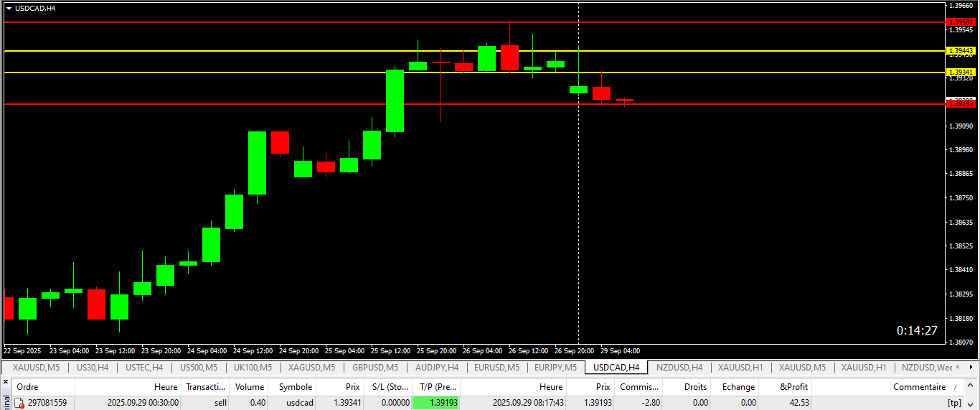The image size is (980, 410).
Task: Switch to the AUDJPY,H4 chart tab
Action: [x=437, y=368]
